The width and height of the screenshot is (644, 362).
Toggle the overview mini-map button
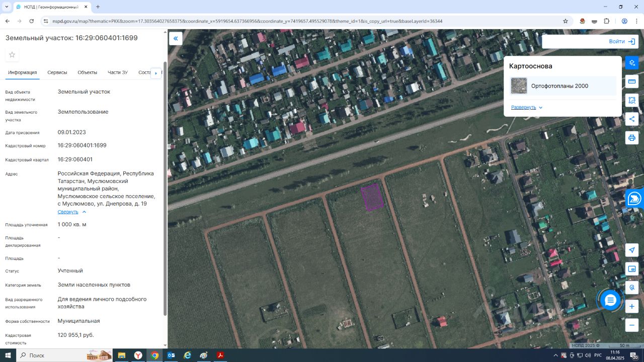click(632, 269)
